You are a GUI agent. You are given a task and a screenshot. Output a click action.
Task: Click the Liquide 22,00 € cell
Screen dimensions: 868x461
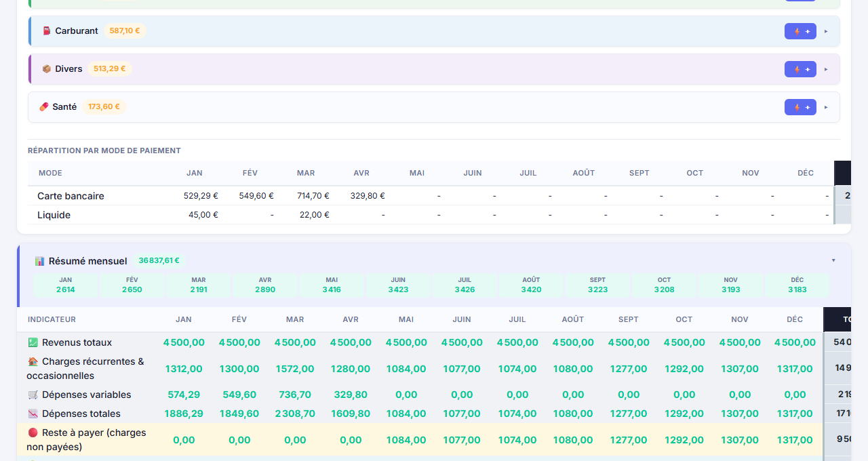coord(314,215)
